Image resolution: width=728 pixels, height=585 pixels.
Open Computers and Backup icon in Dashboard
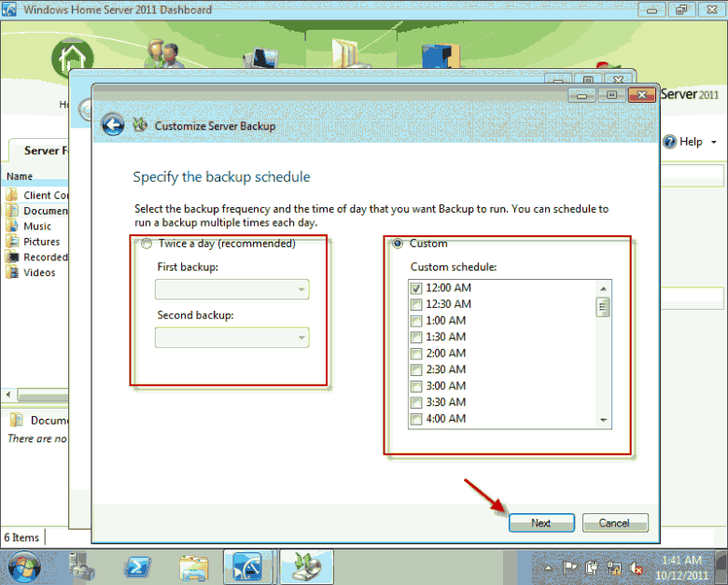pos(261,58)
